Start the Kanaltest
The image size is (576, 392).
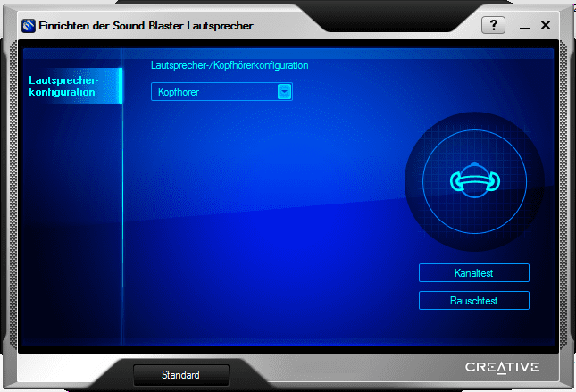474,273
